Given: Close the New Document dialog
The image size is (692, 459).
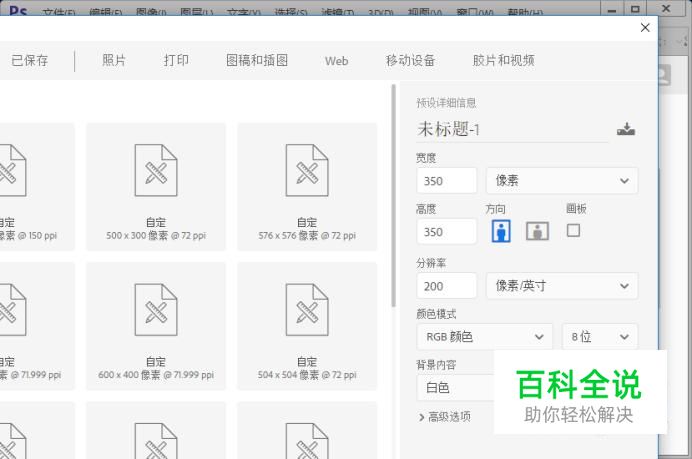Looking at the screenshot, I should coord(645,27).
